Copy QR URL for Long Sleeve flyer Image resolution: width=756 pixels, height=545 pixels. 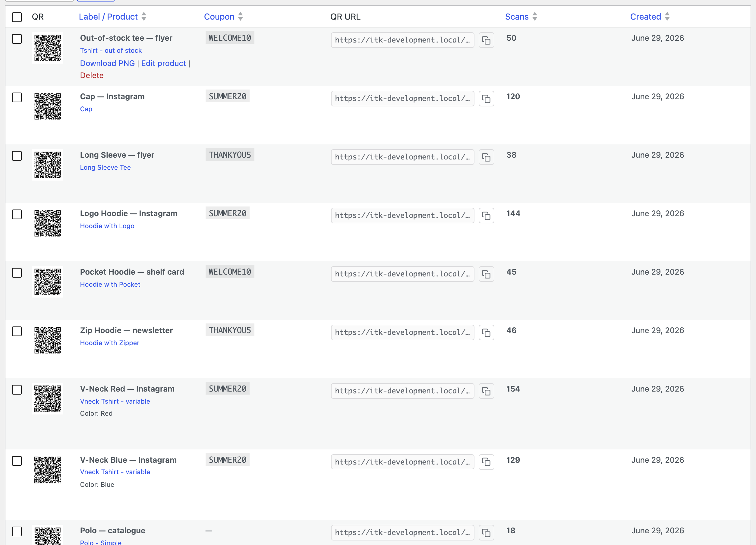coord(486,157)
